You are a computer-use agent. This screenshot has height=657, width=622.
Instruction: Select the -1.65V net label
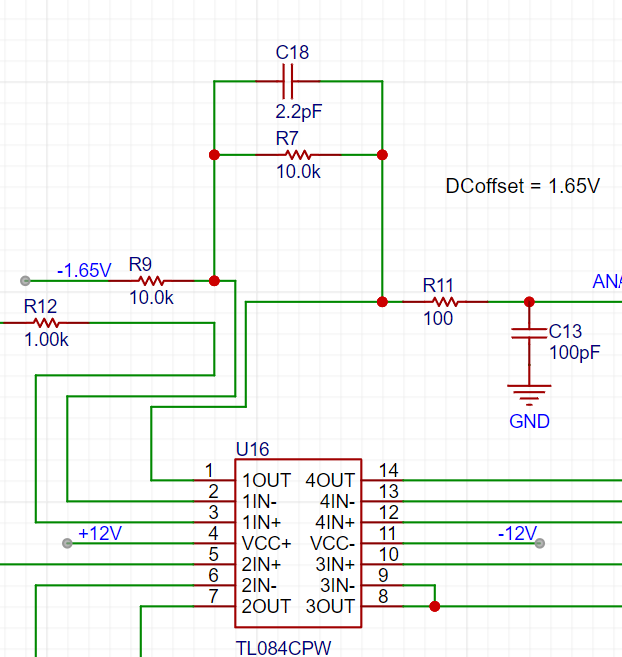pyautogui.click(x=84, y=271)
